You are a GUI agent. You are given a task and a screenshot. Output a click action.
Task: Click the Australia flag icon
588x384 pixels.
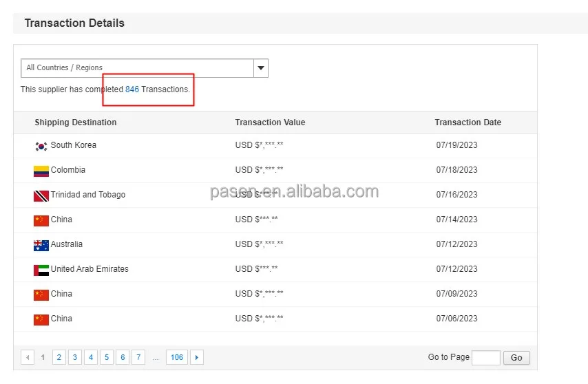point(41,245)
